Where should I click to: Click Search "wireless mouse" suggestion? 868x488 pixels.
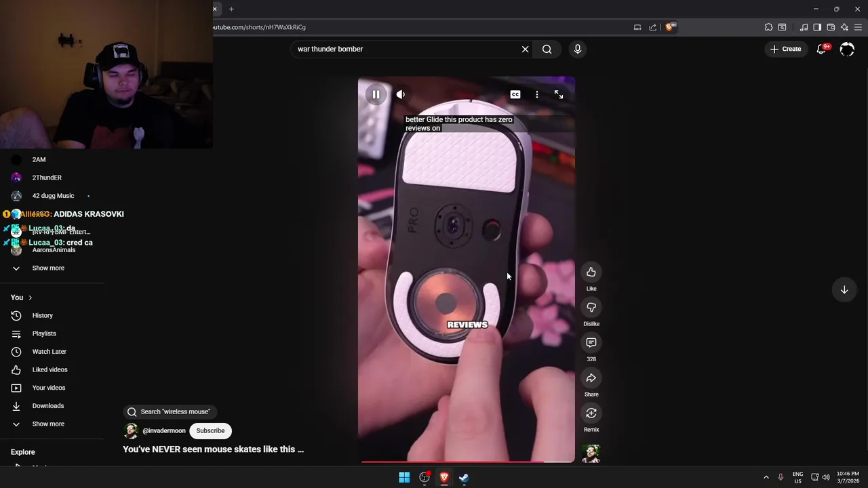(x=170, y=412)
